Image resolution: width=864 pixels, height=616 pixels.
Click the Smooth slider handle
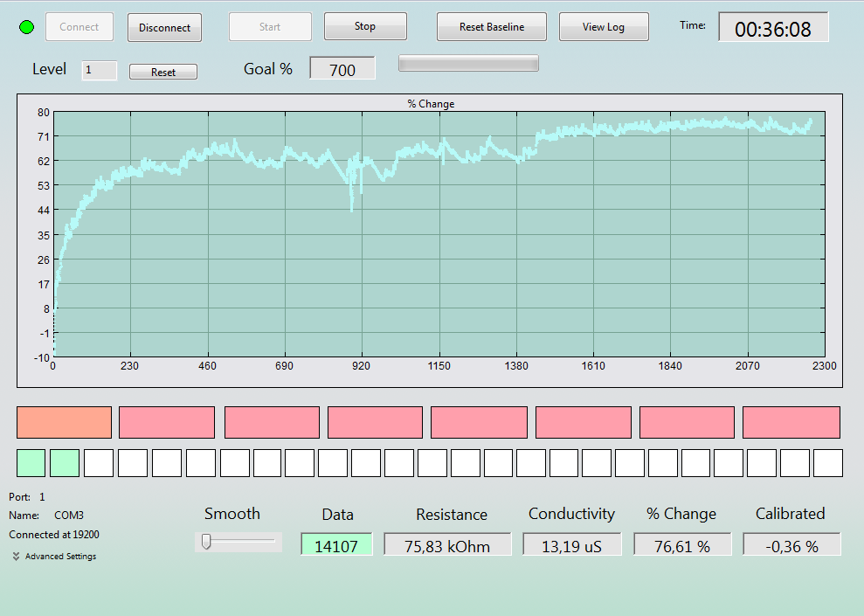tap(206, 542)
